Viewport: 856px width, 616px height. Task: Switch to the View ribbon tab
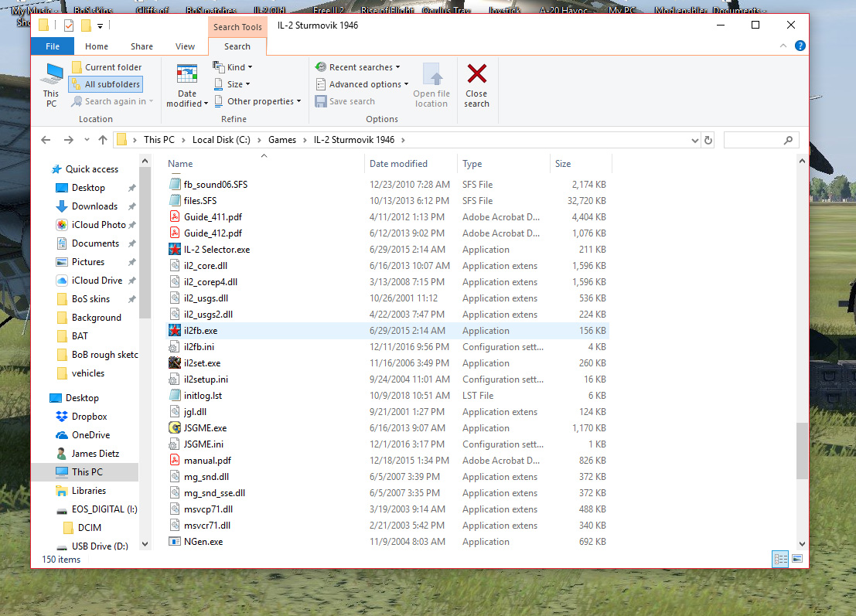point(185,46)
